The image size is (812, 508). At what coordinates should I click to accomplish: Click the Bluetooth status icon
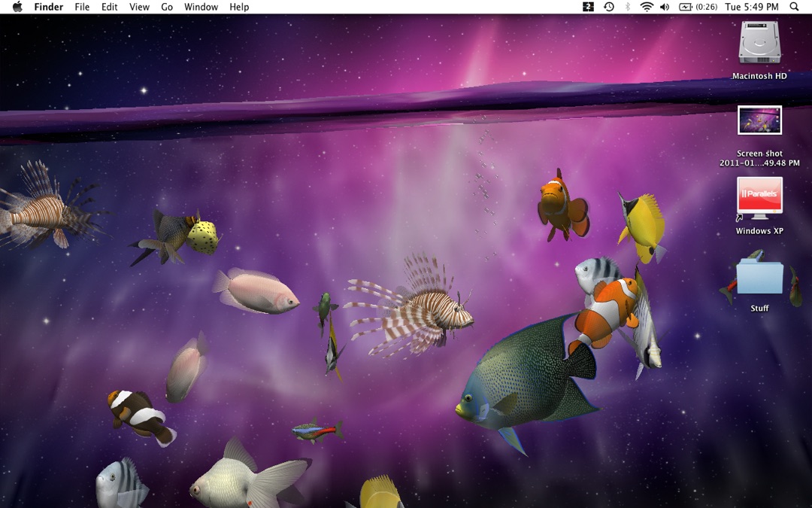tap(628, 7)
